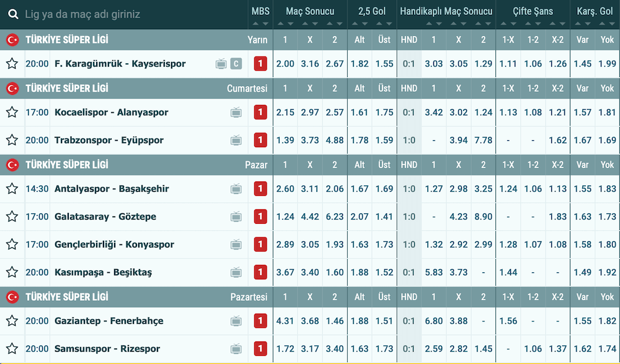Click the search magnifier icon
The image size is (620, 364).
tap(12, 14)
